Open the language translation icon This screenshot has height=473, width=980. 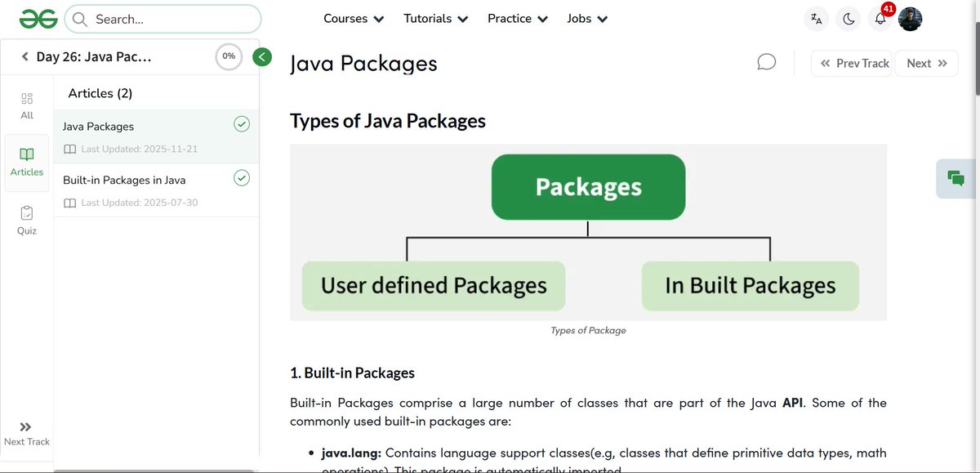816,18
